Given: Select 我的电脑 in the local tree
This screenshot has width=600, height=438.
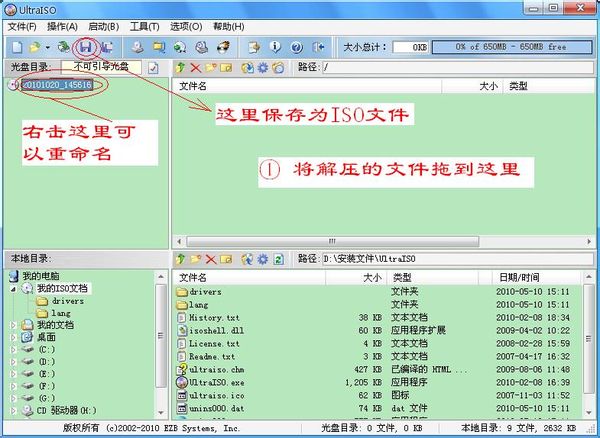Looking at the screenshot, I should click(41, 276).
